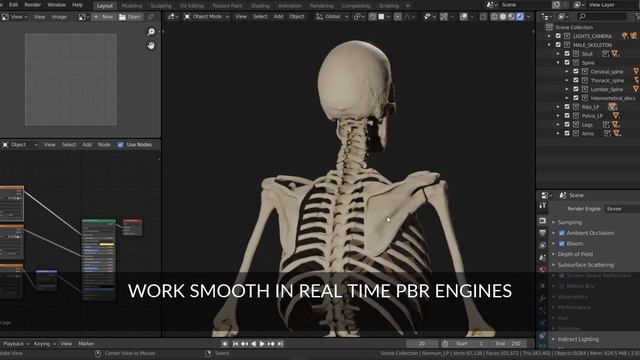Click the current frame field showing 20
The width and height of the screenshot is (640, 360).
(x=422, y=344)
